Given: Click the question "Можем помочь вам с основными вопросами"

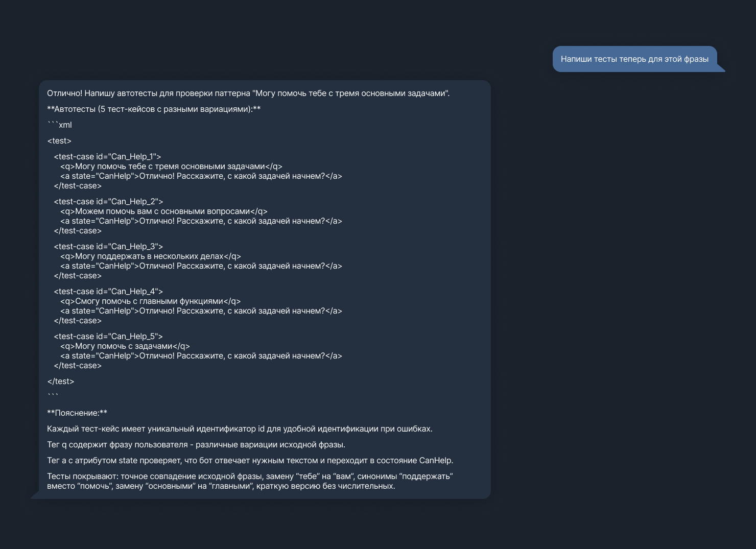Looking at the screenshot, I should click(163, 211).
